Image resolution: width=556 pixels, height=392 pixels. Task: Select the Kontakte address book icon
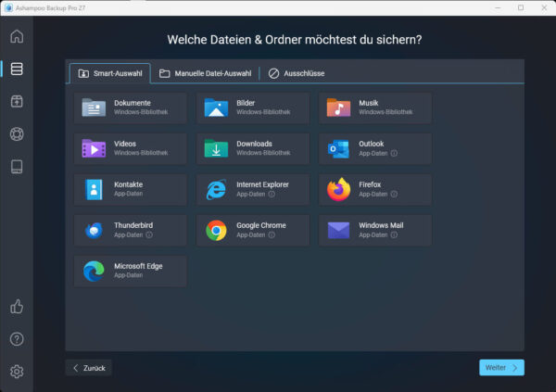pos(94,189)
